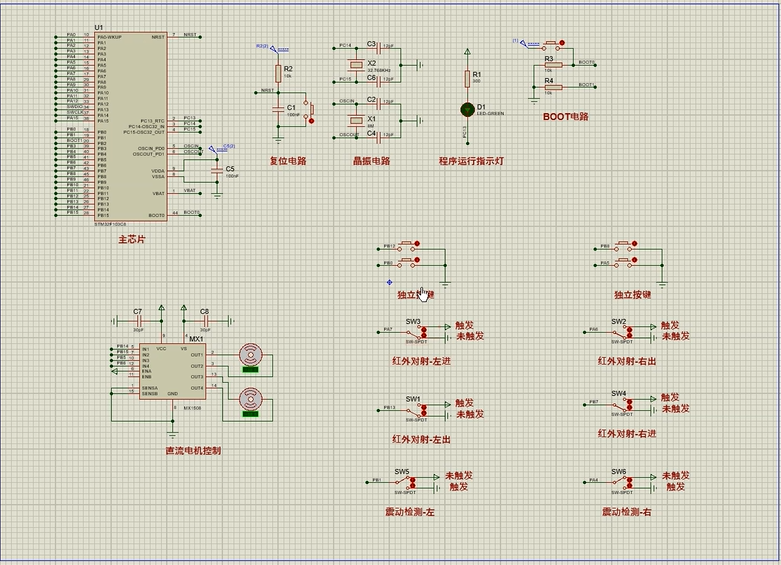The image size is (781, 565).
Task: Click the BOOT电路 label
Action: point(566,117)
